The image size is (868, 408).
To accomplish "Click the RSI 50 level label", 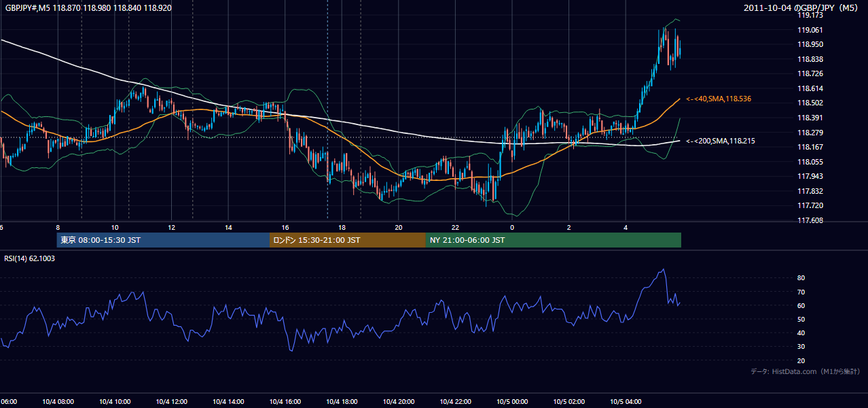I will [x=801, y=319].
